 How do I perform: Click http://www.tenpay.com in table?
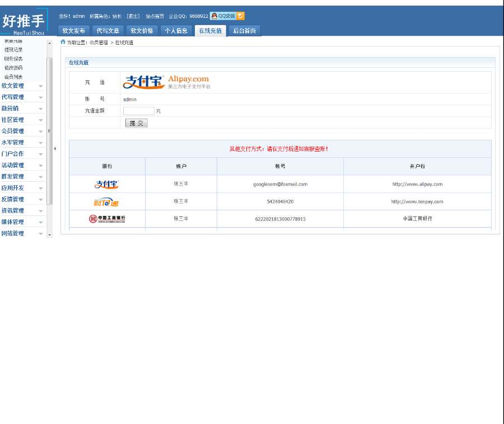point(417,201)
